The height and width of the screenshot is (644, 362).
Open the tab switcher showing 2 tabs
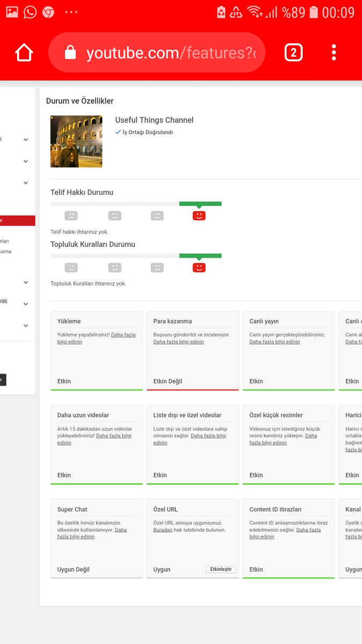pos(293,53)
